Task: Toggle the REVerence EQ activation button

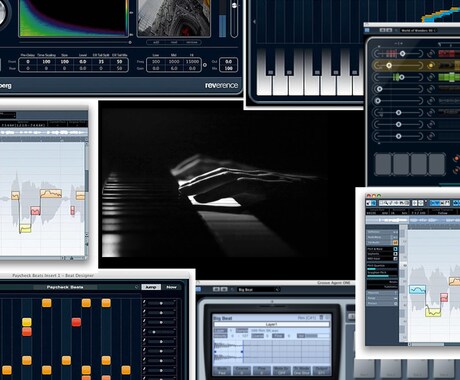Action: (x=205, y=65)
